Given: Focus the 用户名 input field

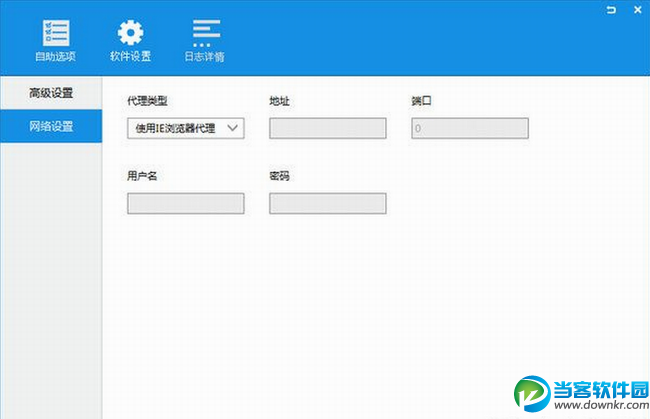Looking at the screenshot, I should 186,203.
